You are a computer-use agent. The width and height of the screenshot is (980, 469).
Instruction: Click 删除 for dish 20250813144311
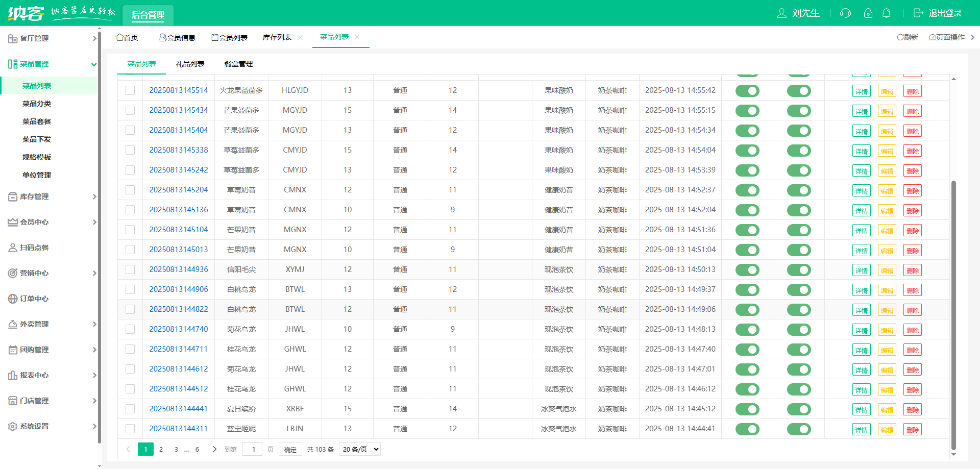point(912,430)
